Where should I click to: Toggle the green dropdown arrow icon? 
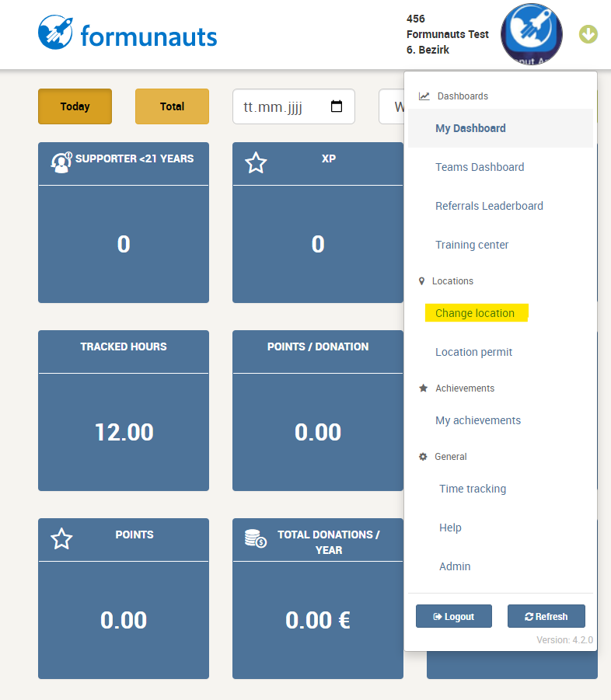588,34
